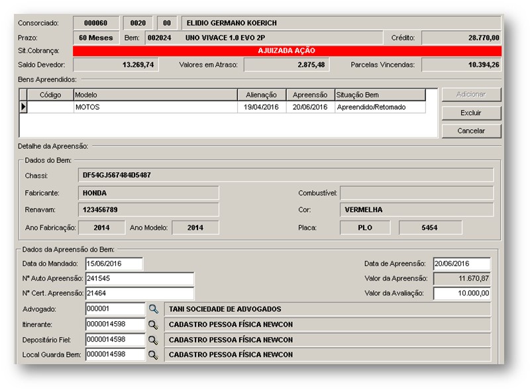Click the TANI SOCIEDADE DE ADVOGADOS name
The height and width of the screenshot is (392, 532).
[x=328, y=309]
